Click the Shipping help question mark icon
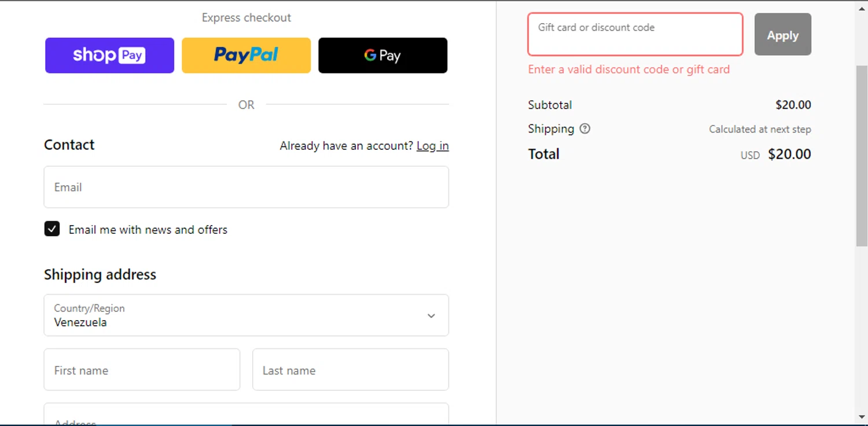868x426 pixels. coord(585,129)
